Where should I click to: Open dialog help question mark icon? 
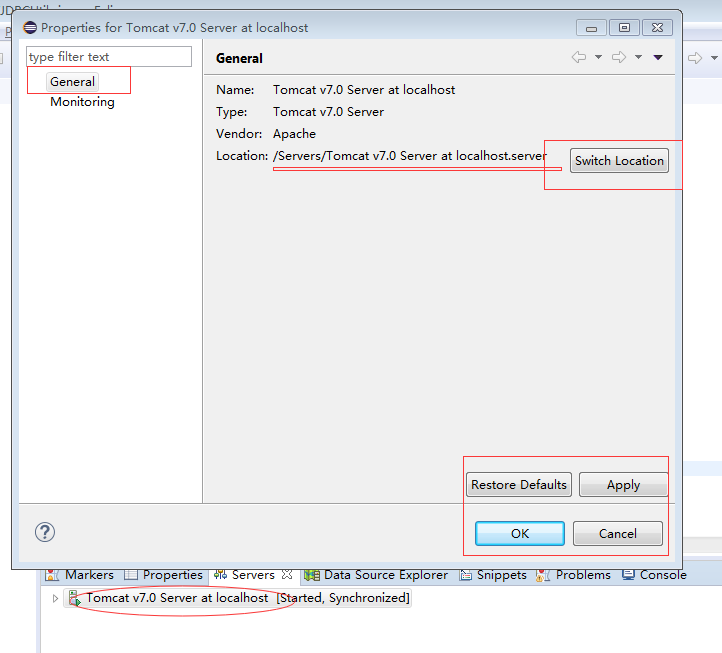pos(45,532)
